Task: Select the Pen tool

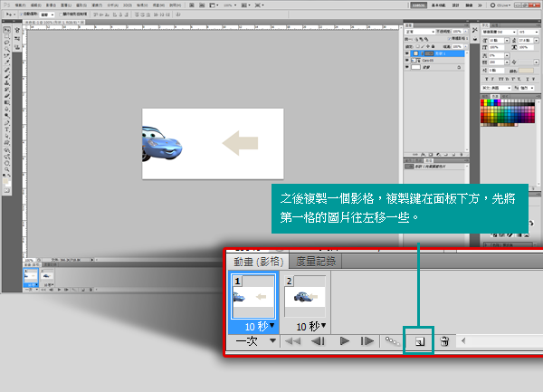Action: (x=6, y=123)
